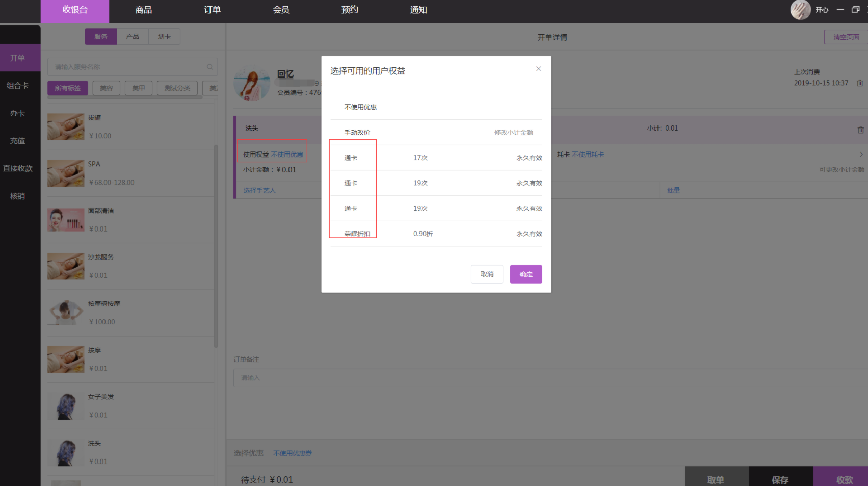
Task: Pick the 面部清洁 service thumbnail
Action: pos(66,219)
